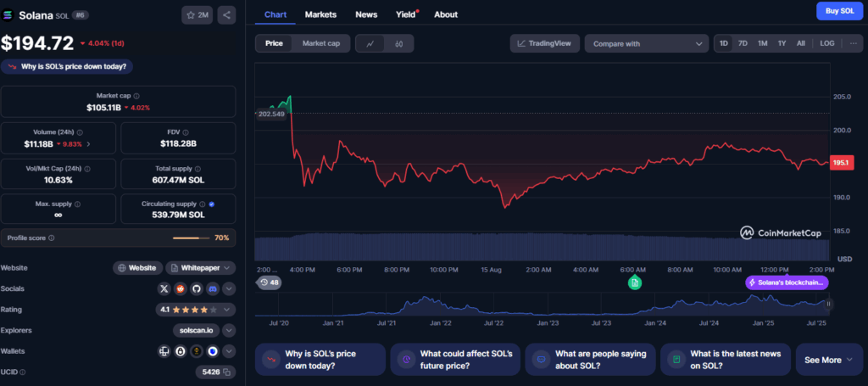Expand more Socials with chevron
The height and width of the screenshot is (386, 868).
coord(229,288)
